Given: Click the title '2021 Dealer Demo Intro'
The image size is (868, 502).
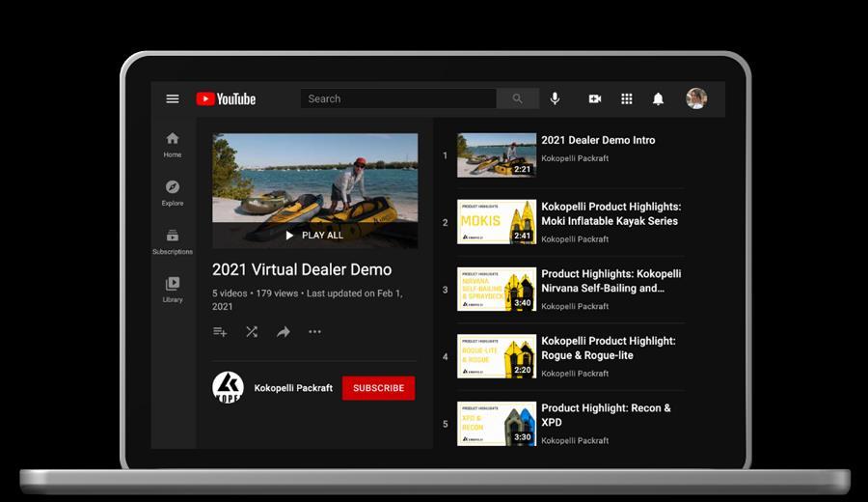Looking at the screenshot, I should [598, 140].
